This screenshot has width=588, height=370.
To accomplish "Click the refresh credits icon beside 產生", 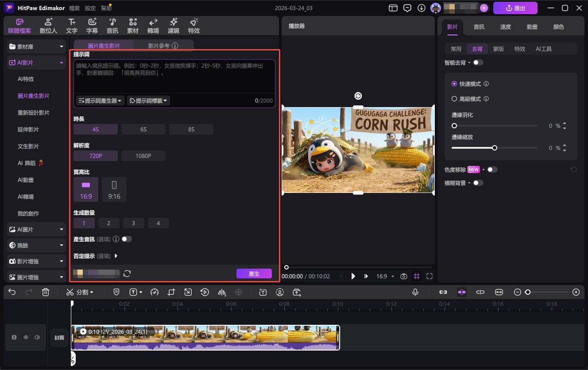I will 127,274.
